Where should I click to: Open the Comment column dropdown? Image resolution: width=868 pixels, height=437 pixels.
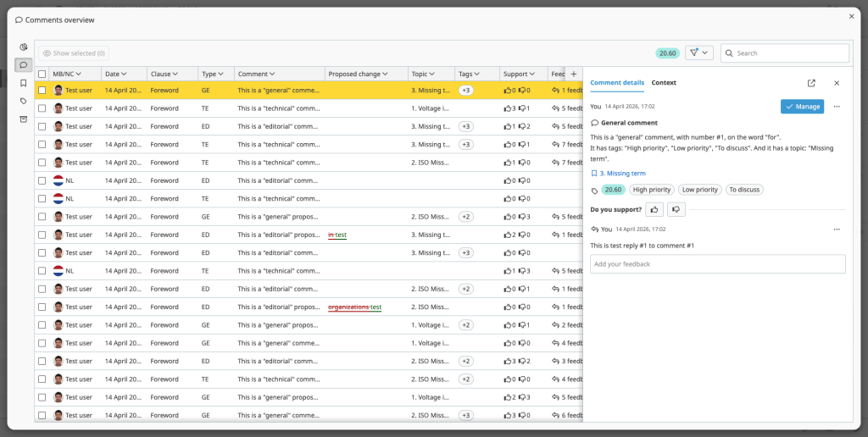[272, 74]
